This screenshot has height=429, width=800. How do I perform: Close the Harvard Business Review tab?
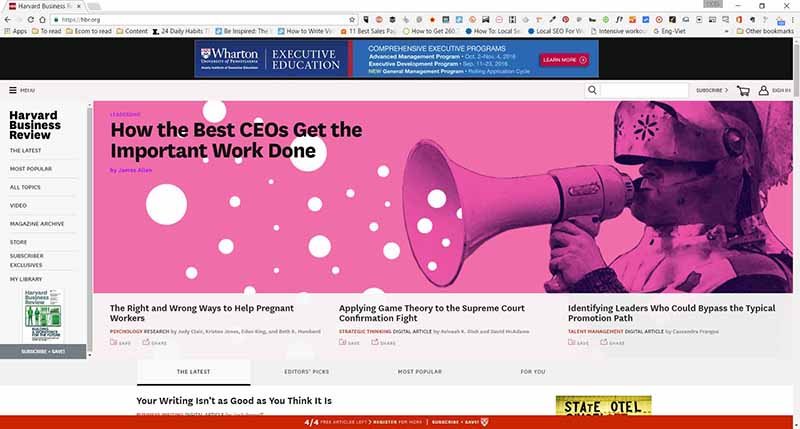tap(79, 6)
